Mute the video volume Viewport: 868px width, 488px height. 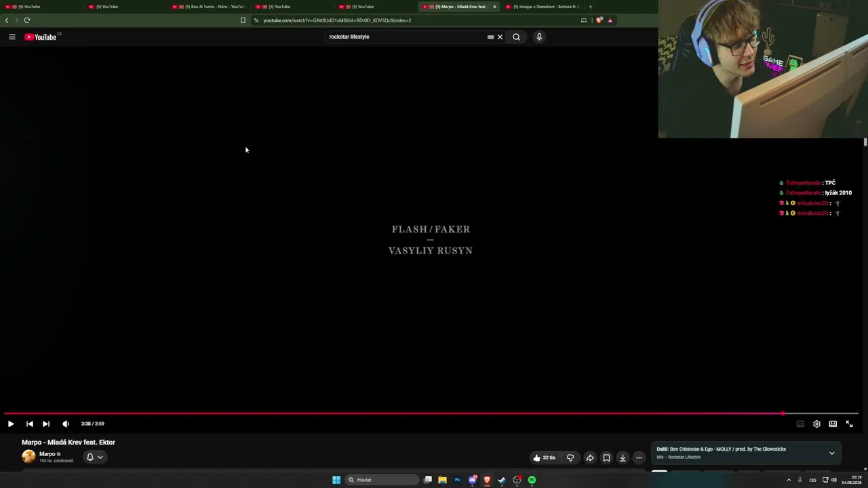(x=66, y=424)
